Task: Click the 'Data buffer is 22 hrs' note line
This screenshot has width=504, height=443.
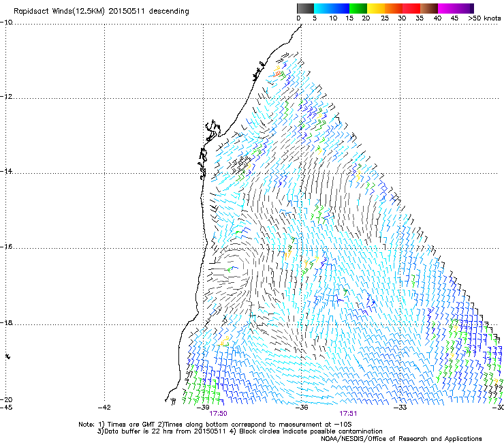Action: point(240,431)
